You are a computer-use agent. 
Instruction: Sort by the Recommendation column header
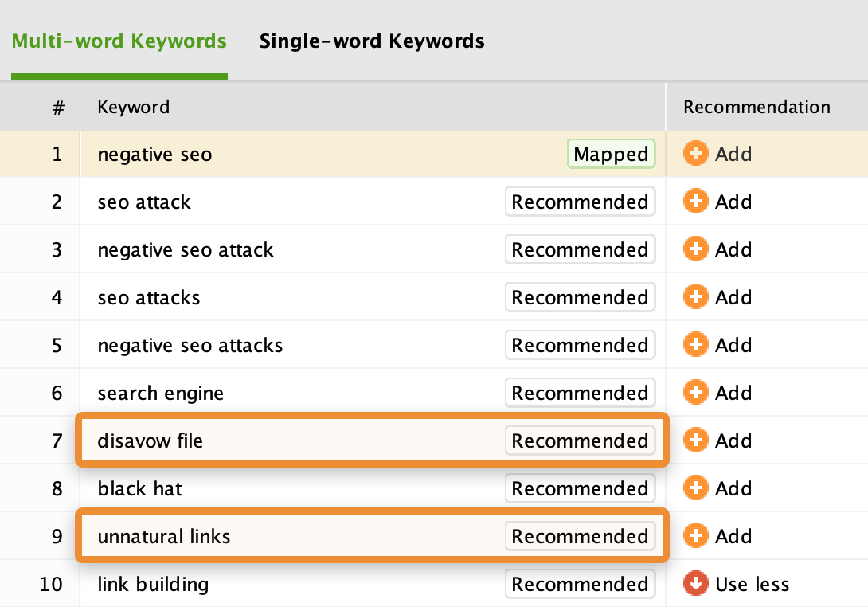pyautogui.click(x=757, y=107)
